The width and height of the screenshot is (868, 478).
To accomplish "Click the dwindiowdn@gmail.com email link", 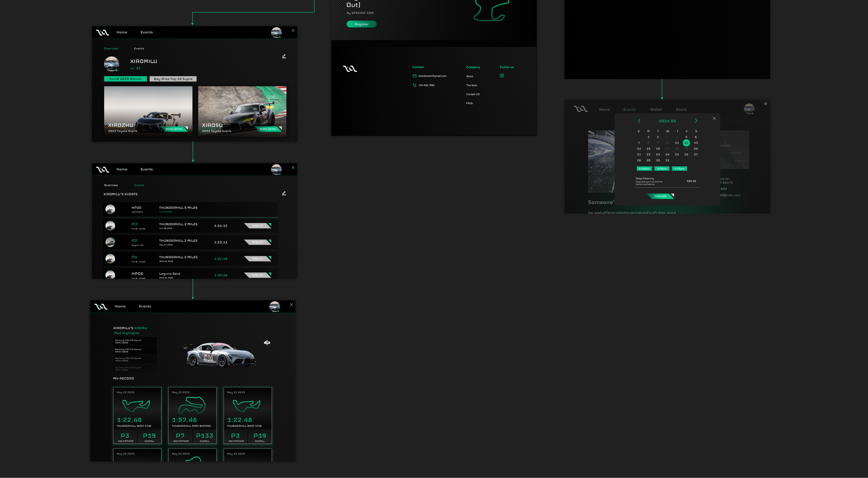I will (432, 76).
